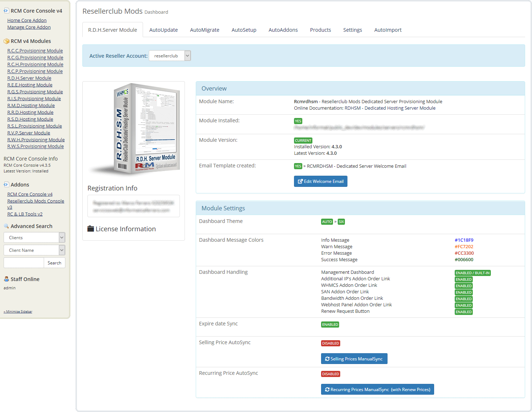
Task: Switch to the R.D.H.Server Module tab
Action: tap(113, 30)
